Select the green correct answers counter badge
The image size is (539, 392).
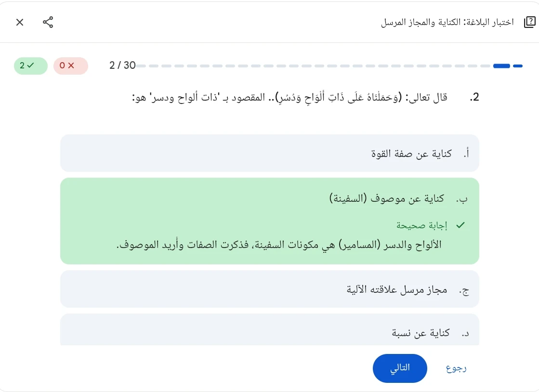31,65
